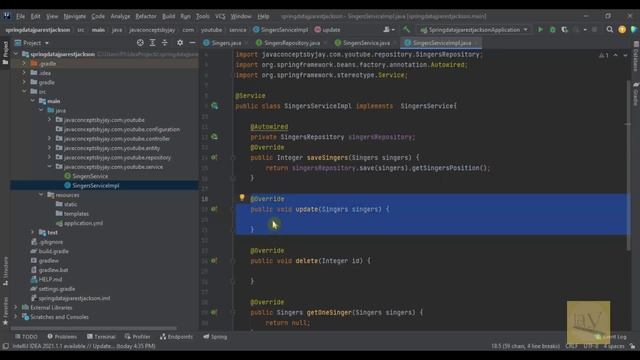Open Terminal tool window
Image resolution: width=640 pixels, height=360 pixels.
tap(101, 337)
